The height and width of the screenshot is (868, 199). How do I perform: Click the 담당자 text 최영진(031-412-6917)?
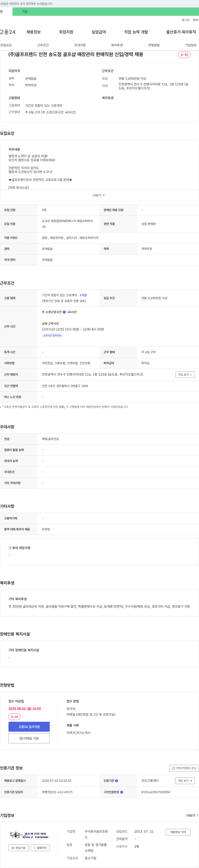point(57,792)
